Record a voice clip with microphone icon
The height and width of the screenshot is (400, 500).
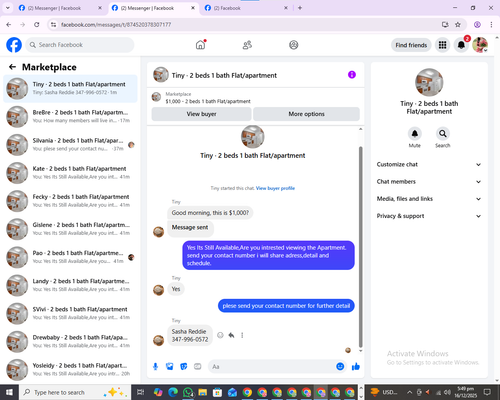(x=155, y=367)
